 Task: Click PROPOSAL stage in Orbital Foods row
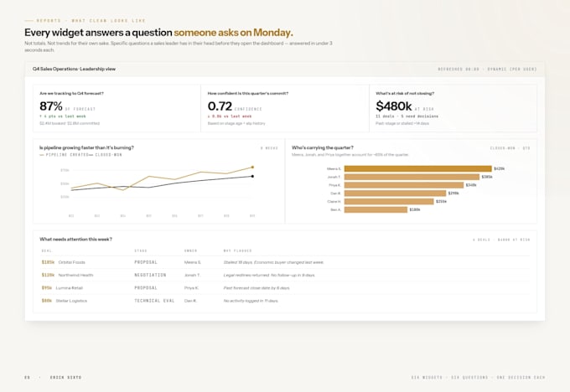pos(146,262)
